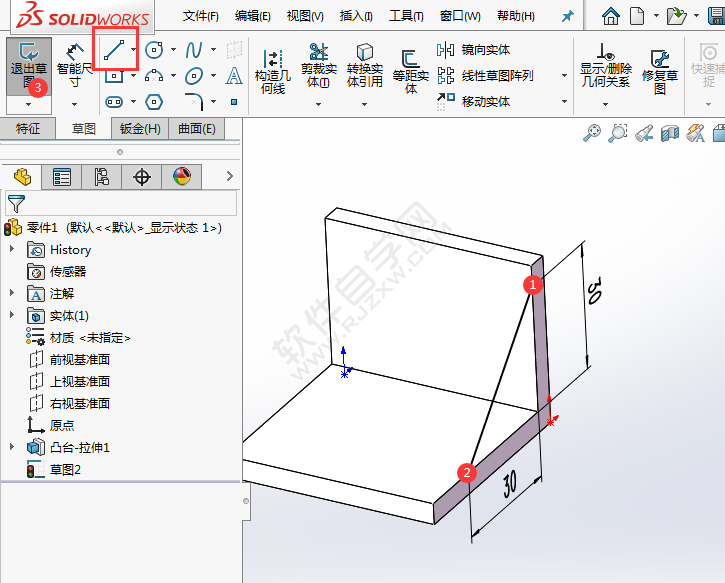This screenshot has height=583, width=725.
Task: Select the Straight Slot tool
Action: (x=114, y=102)
